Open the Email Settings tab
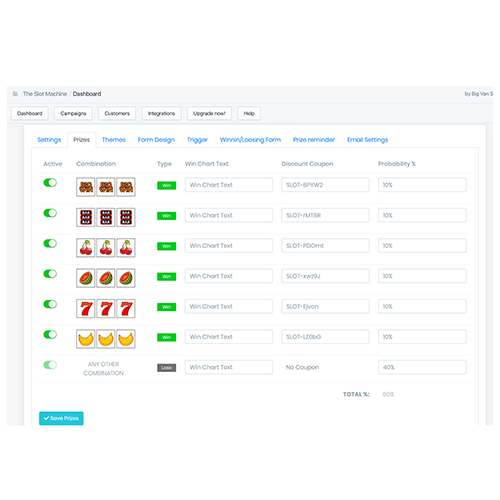This screenshot has width=500, height=500. (x=367, y=140)
